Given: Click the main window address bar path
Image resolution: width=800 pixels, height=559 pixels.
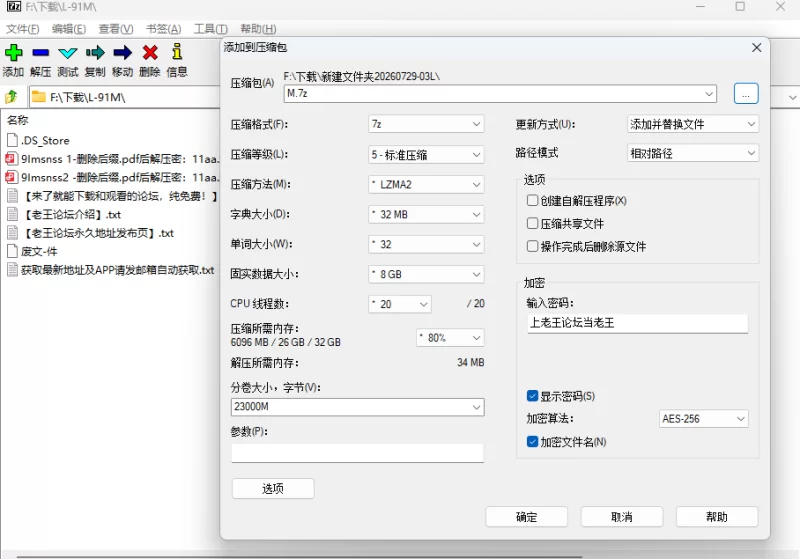Looking at the screenshot, I should point(88,97).
